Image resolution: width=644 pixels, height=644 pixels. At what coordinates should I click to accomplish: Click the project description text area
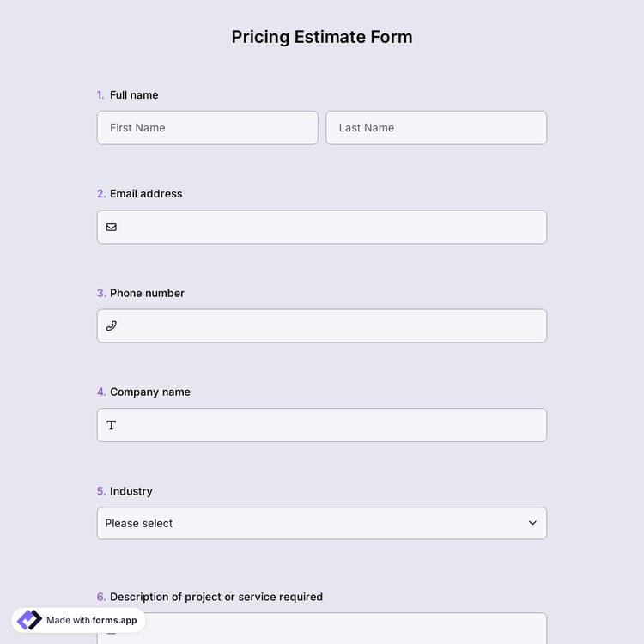click(x=343, y=629)
